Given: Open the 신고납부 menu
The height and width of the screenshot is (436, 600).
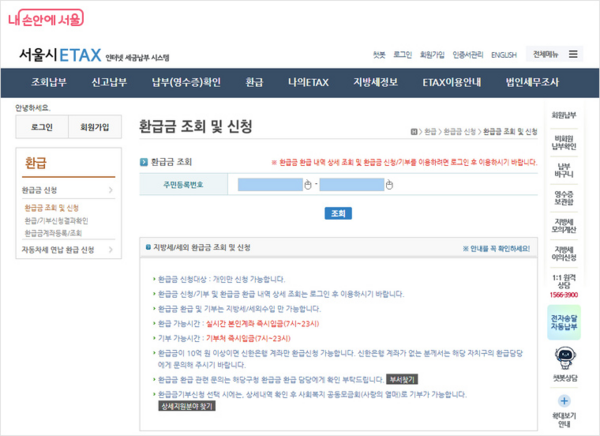Looking at the screenshot, I should [x=109, y=82].
